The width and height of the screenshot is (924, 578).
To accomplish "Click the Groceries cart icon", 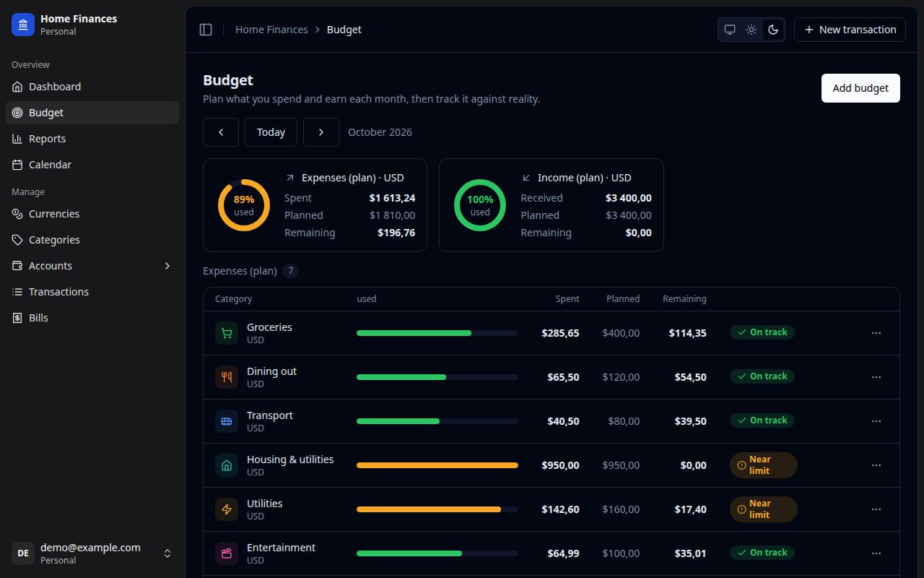I will click(227, 333).
